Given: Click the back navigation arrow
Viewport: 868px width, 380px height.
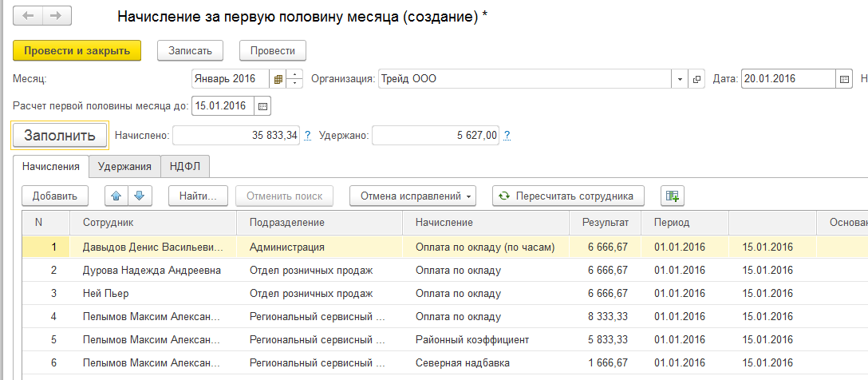Looking at the screenshot, I should 29,16.
